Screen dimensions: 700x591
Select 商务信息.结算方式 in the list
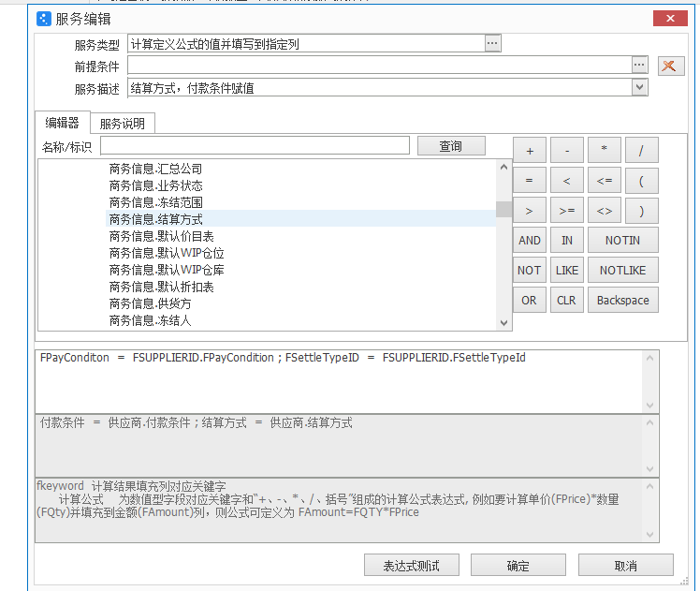(156, 219)
